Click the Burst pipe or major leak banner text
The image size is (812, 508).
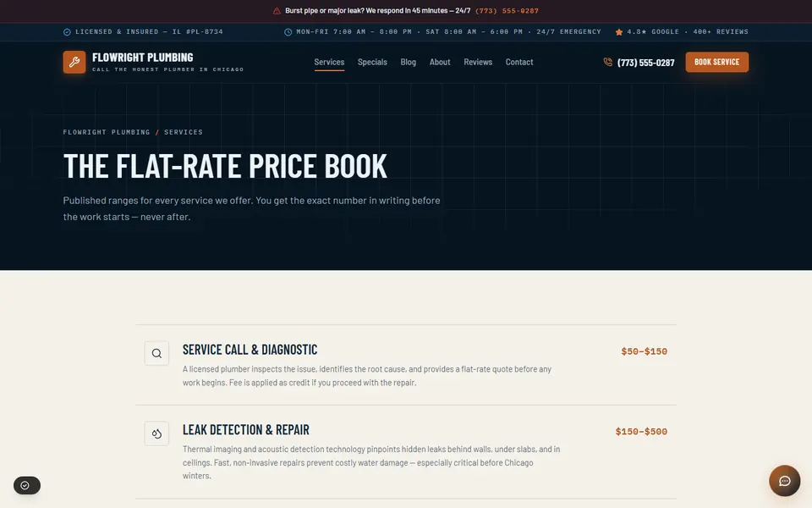pos(377,11)
